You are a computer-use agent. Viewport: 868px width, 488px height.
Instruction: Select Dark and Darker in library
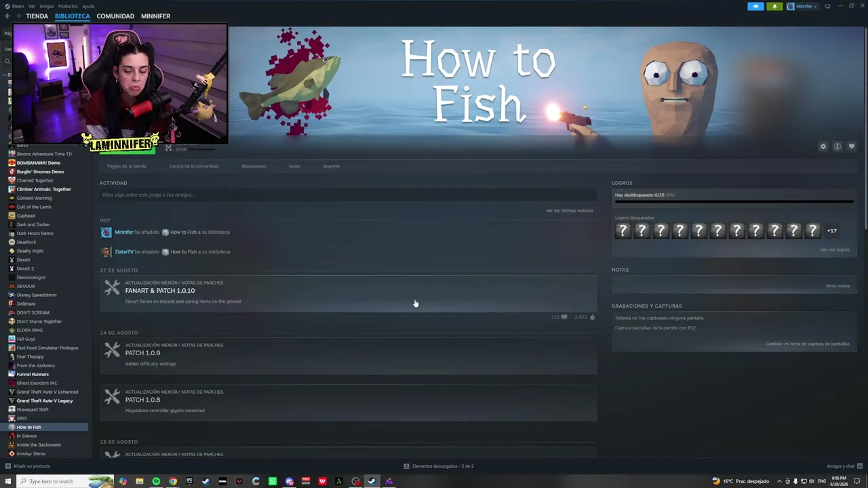pos(33,224)
